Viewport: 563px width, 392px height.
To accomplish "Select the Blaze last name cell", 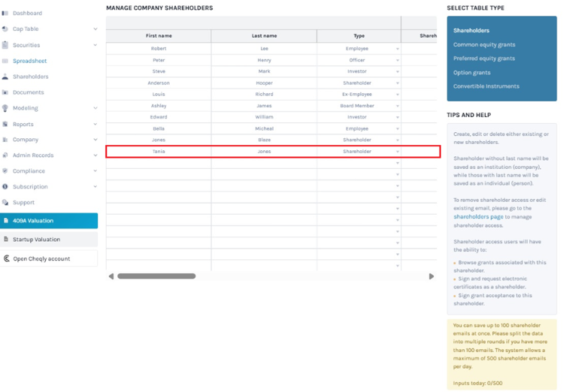I will (x=264, y=140).
